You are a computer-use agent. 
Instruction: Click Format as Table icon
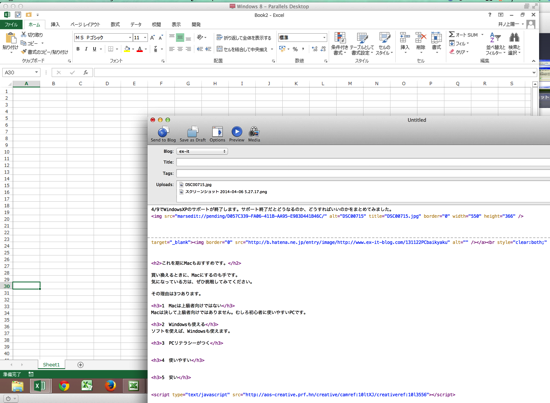tap(362, 43)
